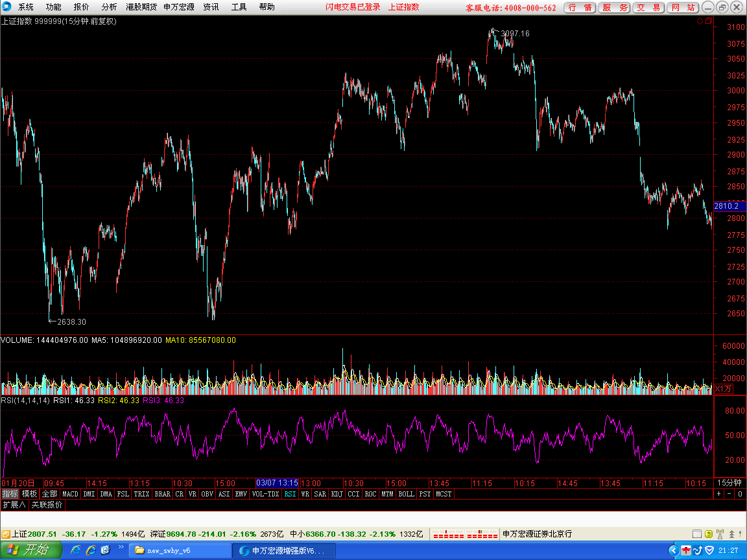Click the yellow lock icon in the status bar

tap(708, 534)
